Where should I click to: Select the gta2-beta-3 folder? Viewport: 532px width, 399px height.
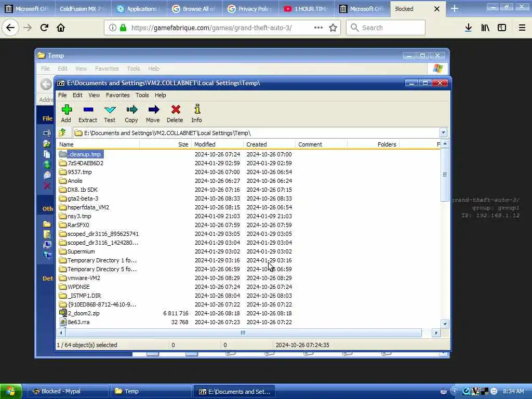point(79,198)
